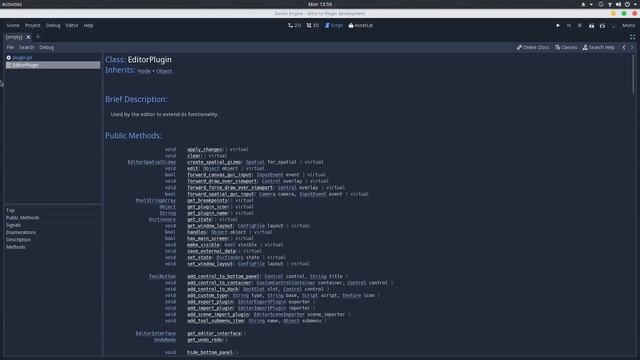Select plugin.gd in the script list
The height and width of the screenshot is (360, 640).
(53, 58)
